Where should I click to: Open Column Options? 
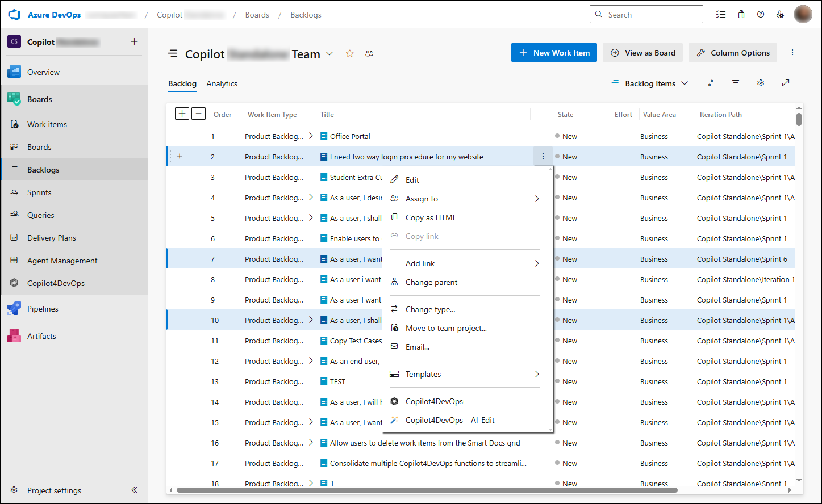[733, 53]
